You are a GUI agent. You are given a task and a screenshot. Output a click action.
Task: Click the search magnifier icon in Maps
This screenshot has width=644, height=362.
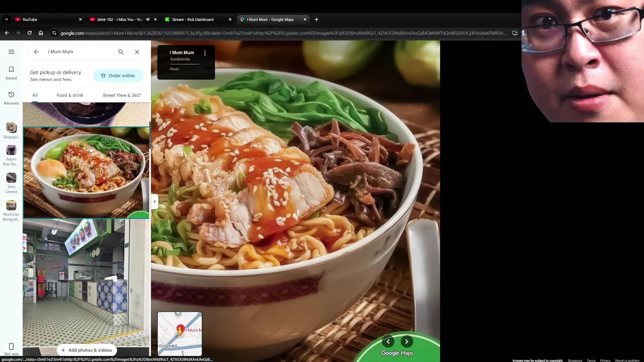point(121,52)
